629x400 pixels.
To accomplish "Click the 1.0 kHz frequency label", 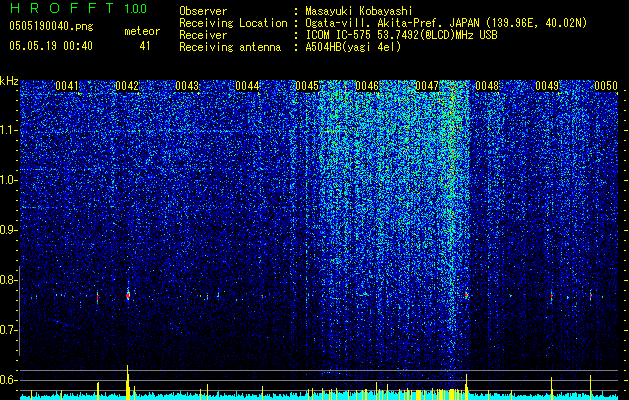I will [8, 180].
